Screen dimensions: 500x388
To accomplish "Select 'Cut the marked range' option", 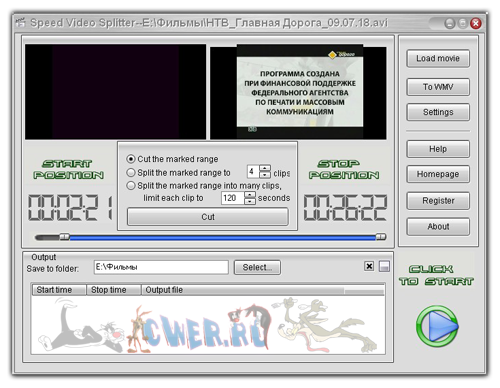I will click(131, 159).
